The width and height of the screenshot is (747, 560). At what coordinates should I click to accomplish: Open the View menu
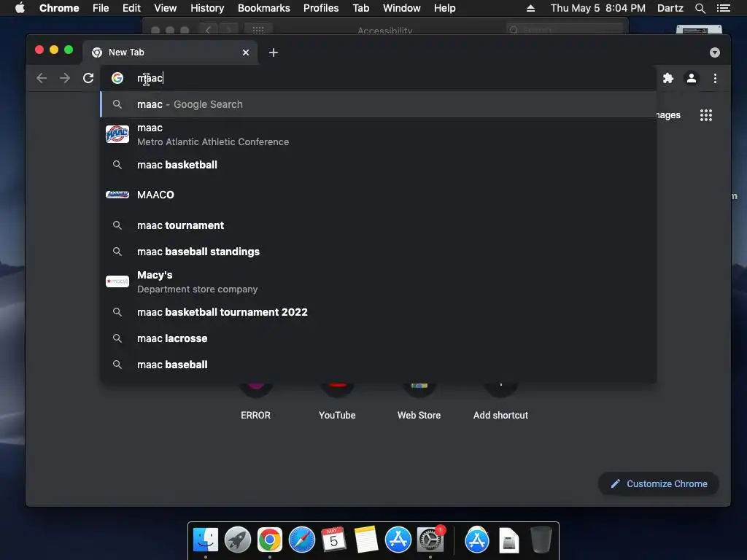point(166,8)
